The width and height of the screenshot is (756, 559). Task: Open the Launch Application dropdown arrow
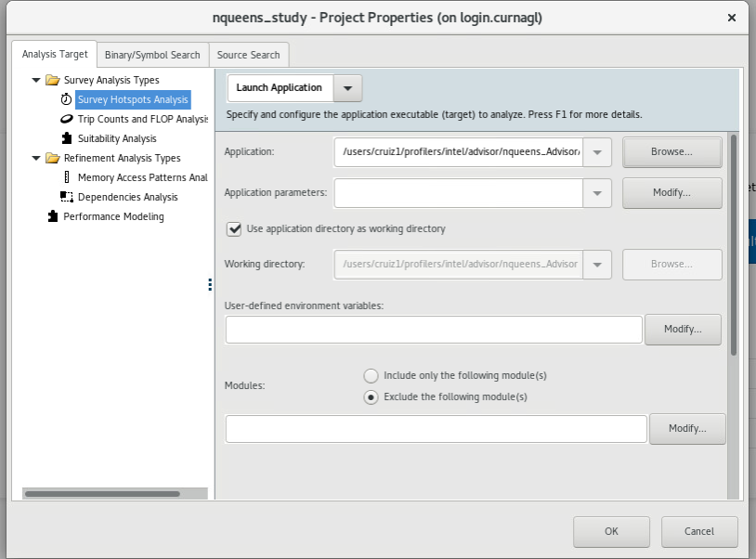point(347,88)
